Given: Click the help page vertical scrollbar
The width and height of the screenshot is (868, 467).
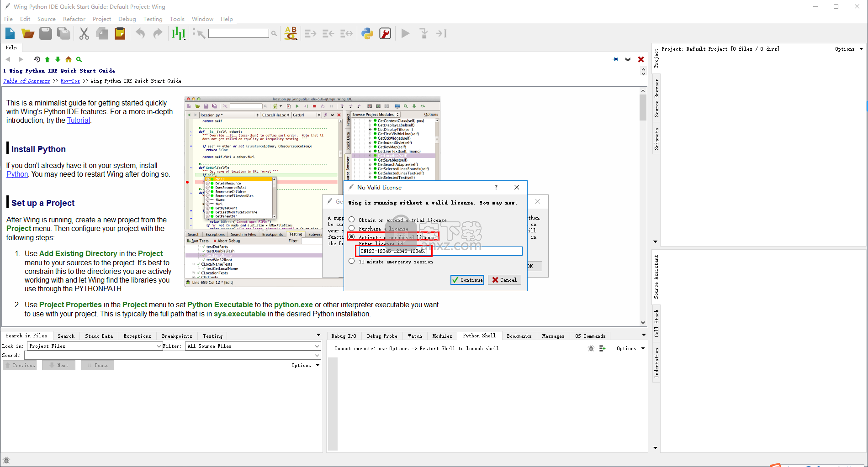Looking at the screenshot, I should point(643,206).
